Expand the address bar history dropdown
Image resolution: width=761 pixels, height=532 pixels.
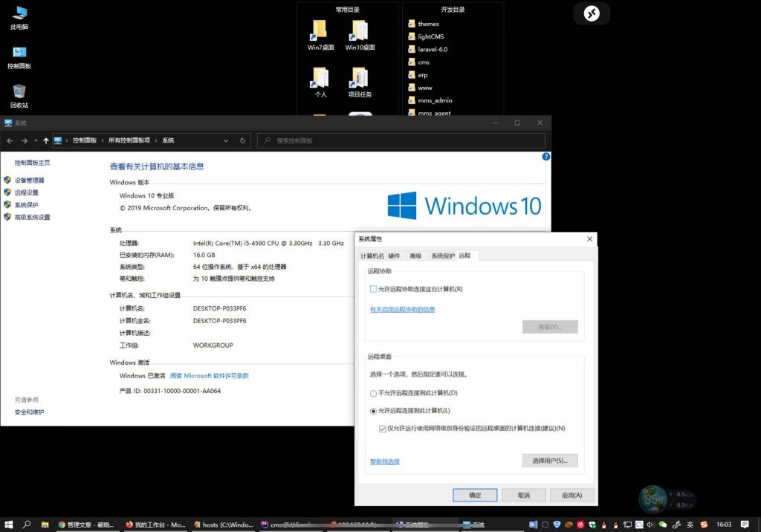coord(226,140)
